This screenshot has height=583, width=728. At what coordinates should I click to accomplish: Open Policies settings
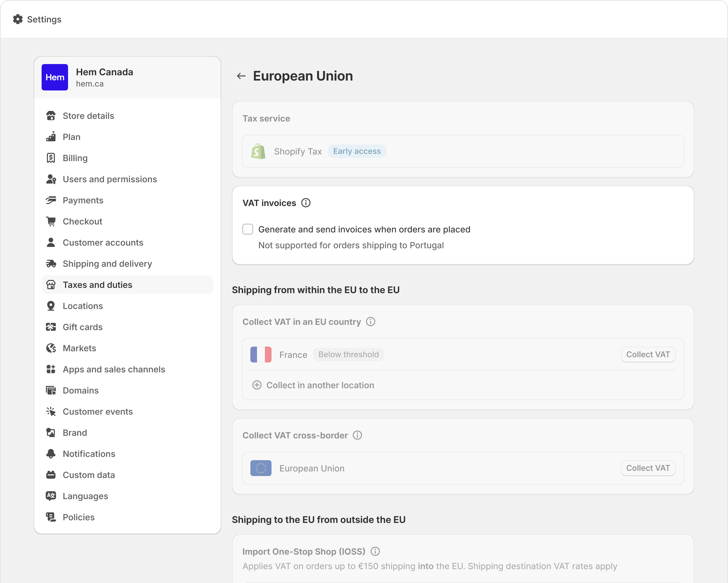pyautogui.click(x=127, y=517)
